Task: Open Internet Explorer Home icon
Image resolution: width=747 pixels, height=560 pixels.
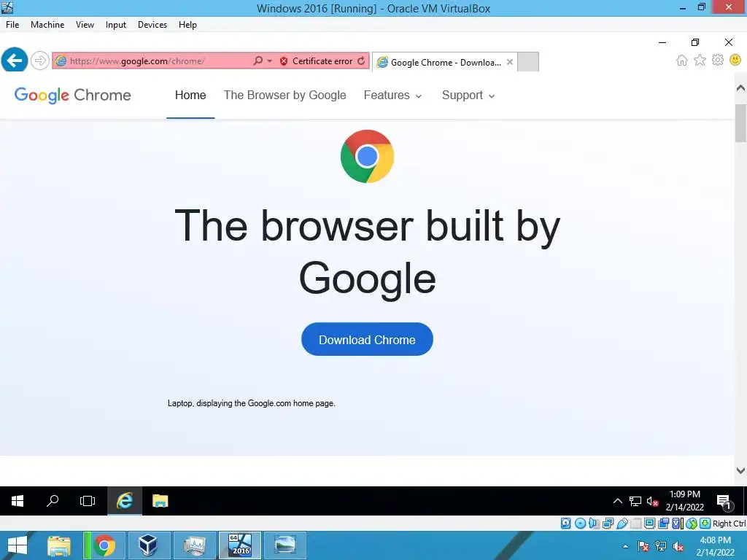Action: [682, 60]
